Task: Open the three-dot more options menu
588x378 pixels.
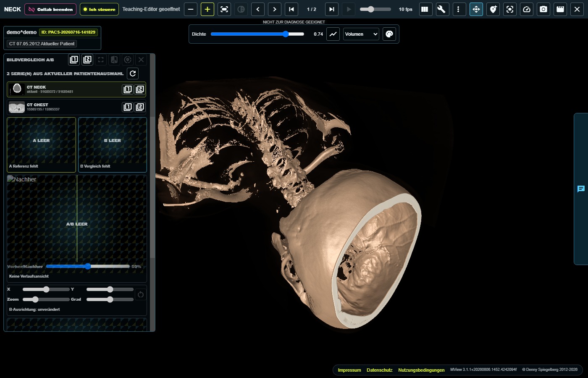Action: pos(459,9)
